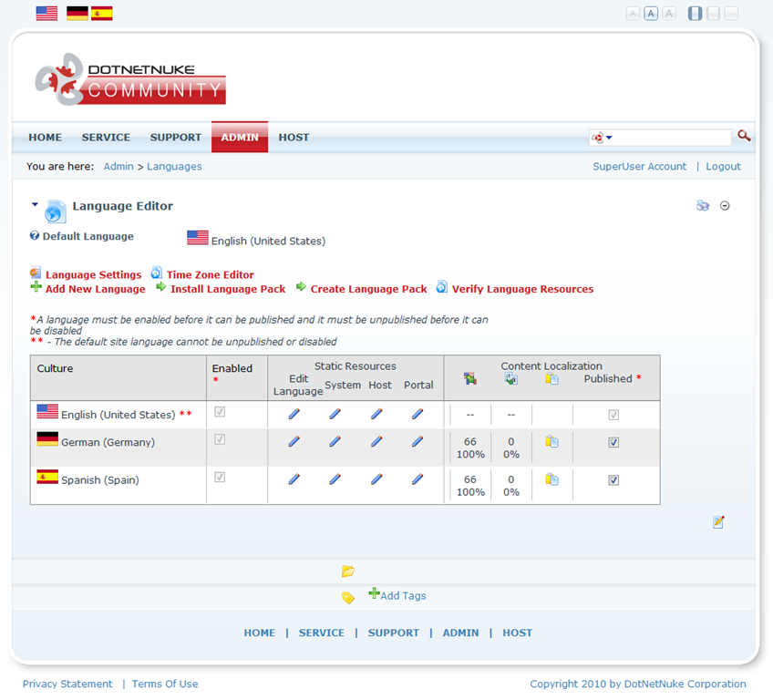The height and width of the screenshot is (700, 773).
Task: Edit Host resources for German (Germany)
Action: [376, 441]
